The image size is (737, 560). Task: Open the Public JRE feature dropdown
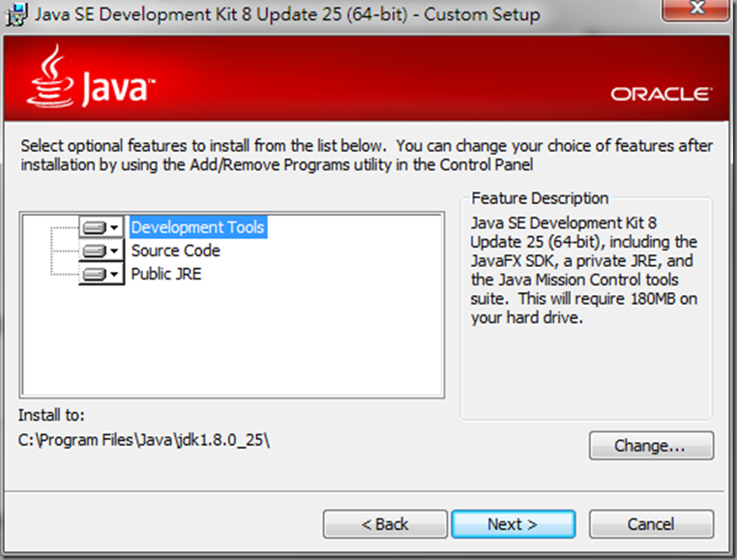click(101, 274)
